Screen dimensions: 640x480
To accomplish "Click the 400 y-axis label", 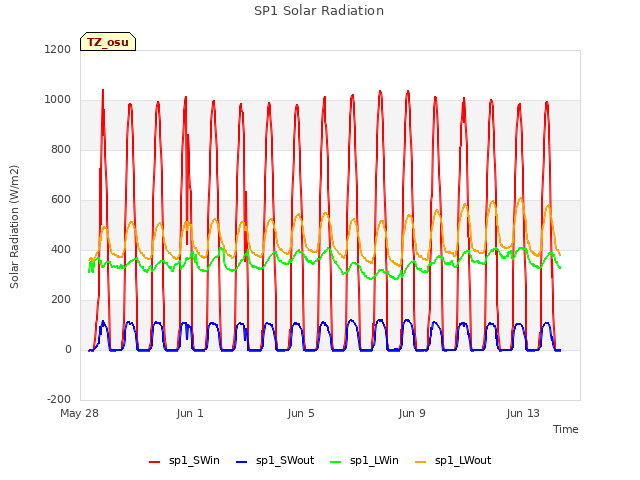I will [61, 250].
